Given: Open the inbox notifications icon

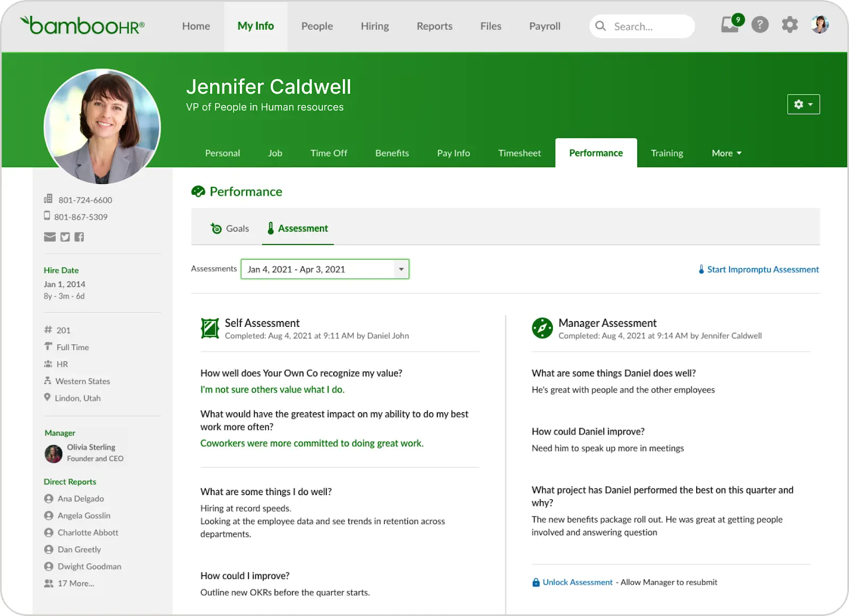Looking at the screenshot, I should [x=731, y=25].
